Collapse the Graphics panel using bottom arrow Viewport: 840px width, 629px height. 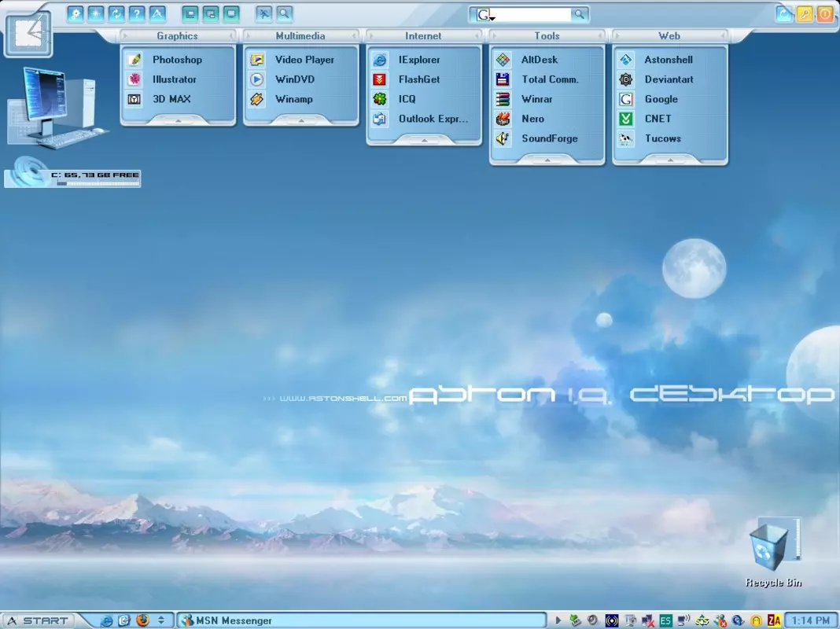(178, 120)
